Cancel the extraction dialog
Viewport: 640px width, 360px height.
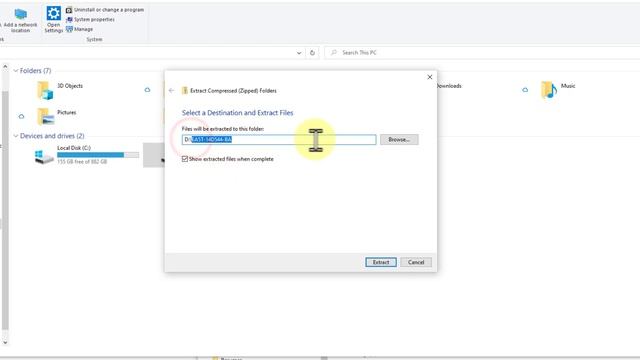click(416, 262)
